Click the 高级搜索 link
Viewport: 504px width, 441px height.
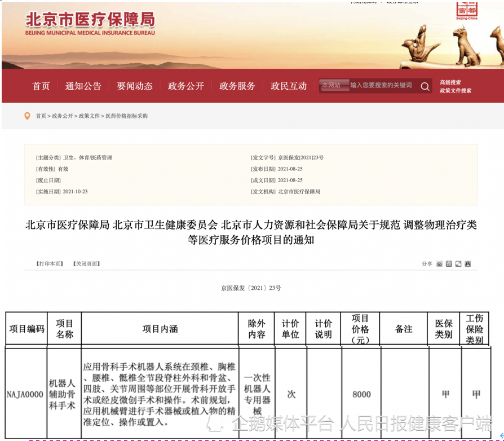click(x=450, y=82)
